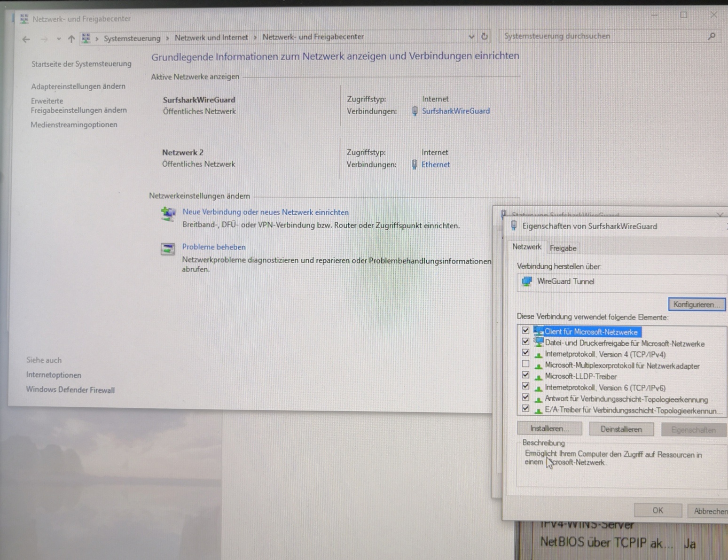Select Systemsteuerung in the breadcrumb path
Screen dimensions: 728x560
pyautogui.click(x=132, y=38)
